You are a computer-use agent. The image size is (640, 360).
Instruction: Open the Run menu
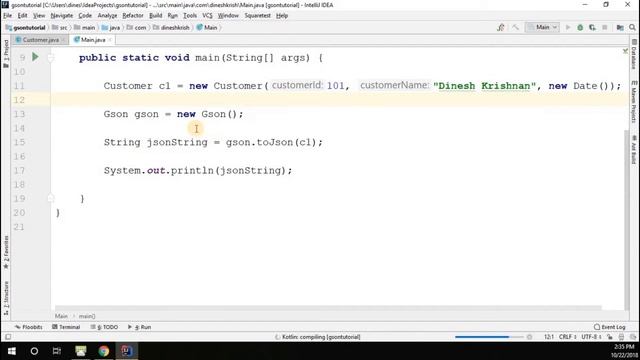pos(173,16)
